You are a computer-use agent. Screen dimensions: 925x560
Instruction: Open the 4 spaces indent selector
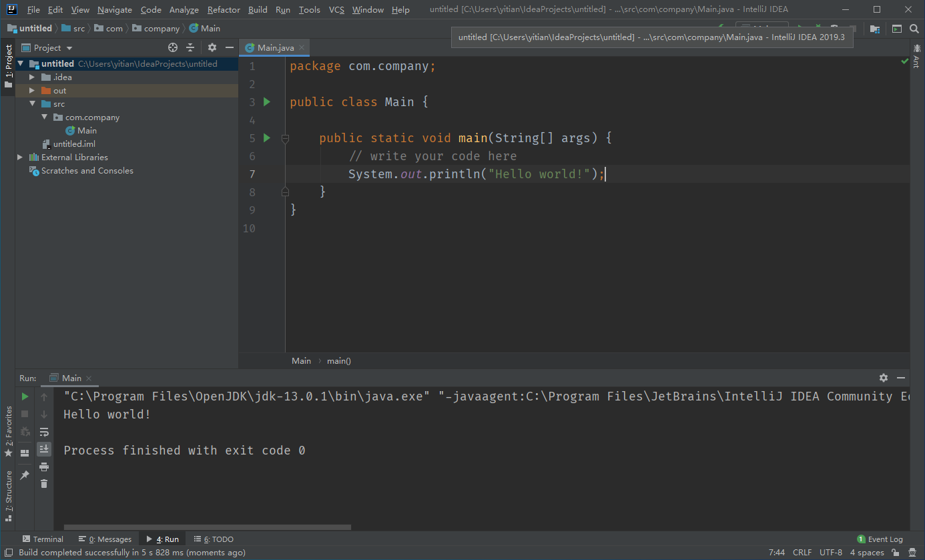tap(867, 553)
